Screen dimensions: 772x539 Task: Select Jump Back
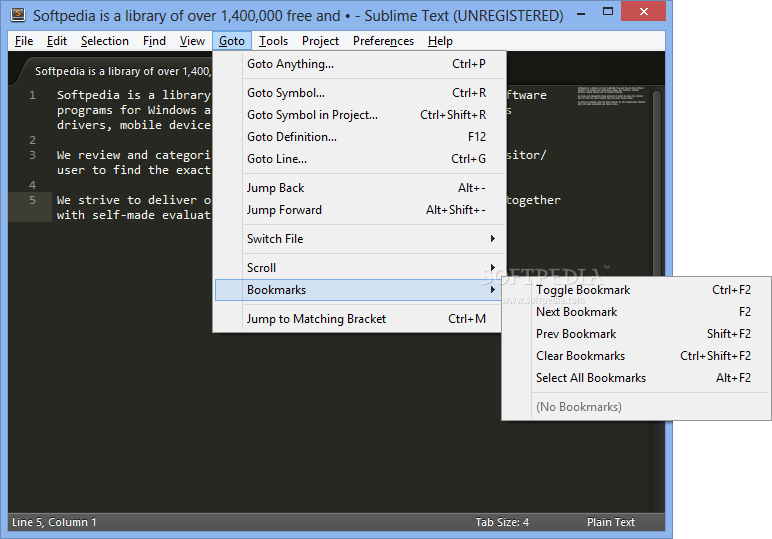[x=359, y=188]
